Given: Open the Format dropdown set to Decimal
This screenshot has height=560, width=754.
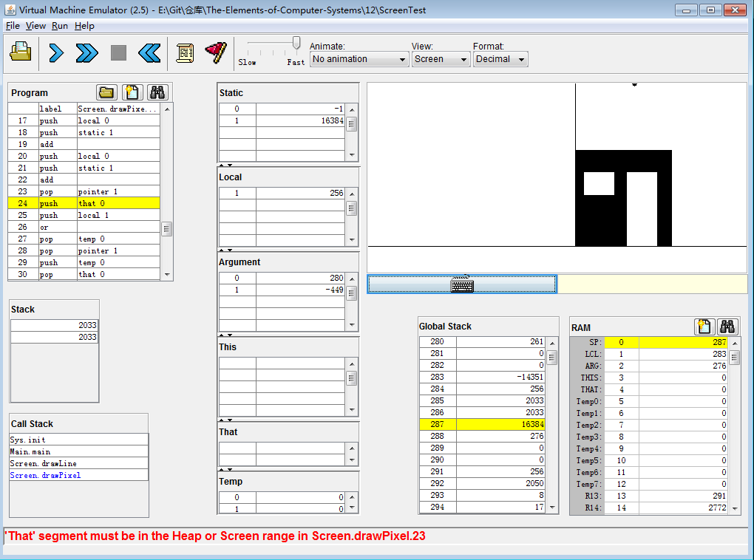Looking at the screenshot, I should coord(500,59).
